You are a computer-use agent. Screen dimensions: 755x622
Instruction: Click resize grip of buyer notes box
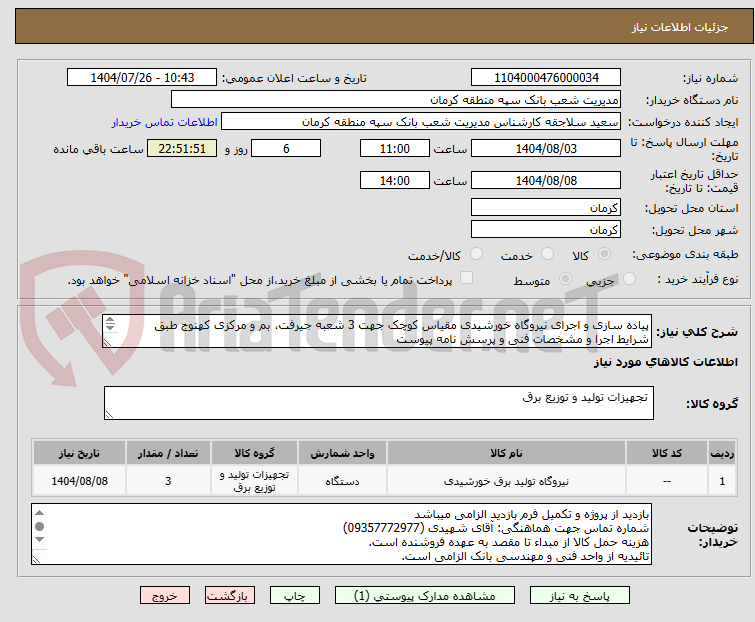[x=36, y=559]
